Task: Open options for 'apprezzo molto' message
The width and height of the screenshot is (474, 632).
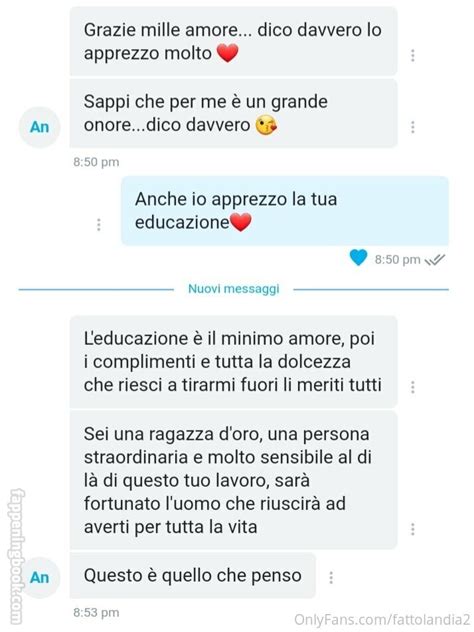Action: pos(412,55)
